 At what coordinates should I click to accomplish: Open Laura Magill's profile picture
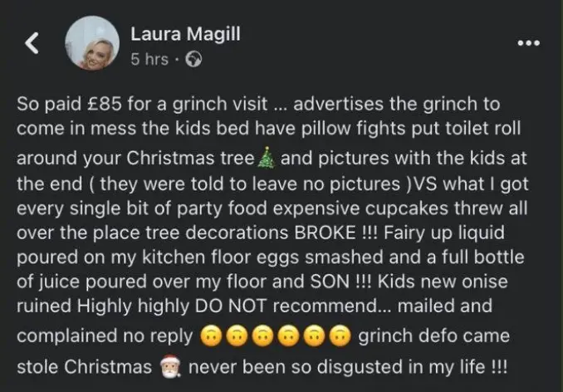pyautogui.click(x=92, y=44)
